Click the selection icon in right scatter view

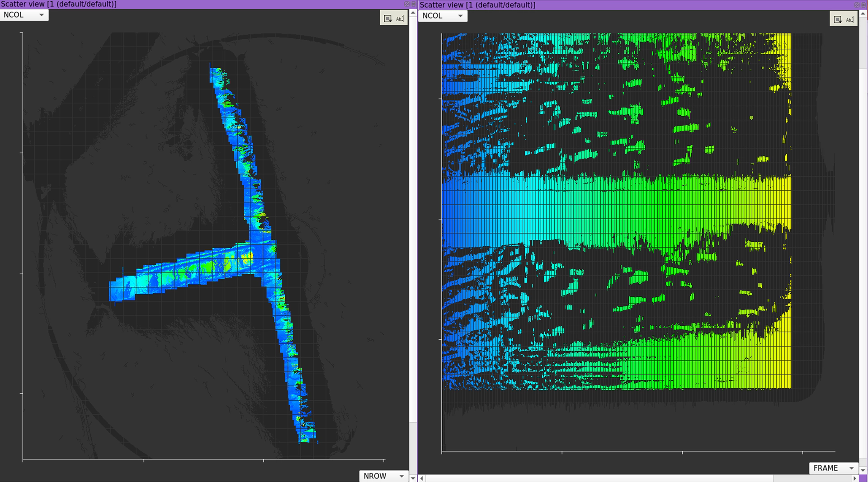coord(837,19)
